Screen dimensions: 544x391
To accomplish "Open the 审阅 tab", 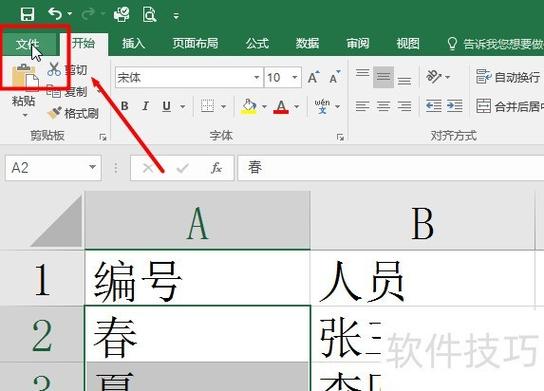I will [x=358, y=44].
